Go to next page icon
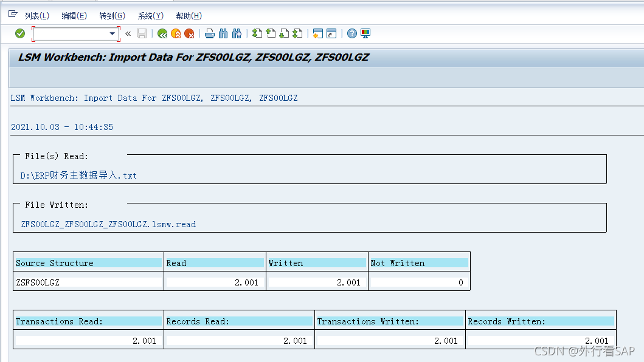 coord(284,33)
